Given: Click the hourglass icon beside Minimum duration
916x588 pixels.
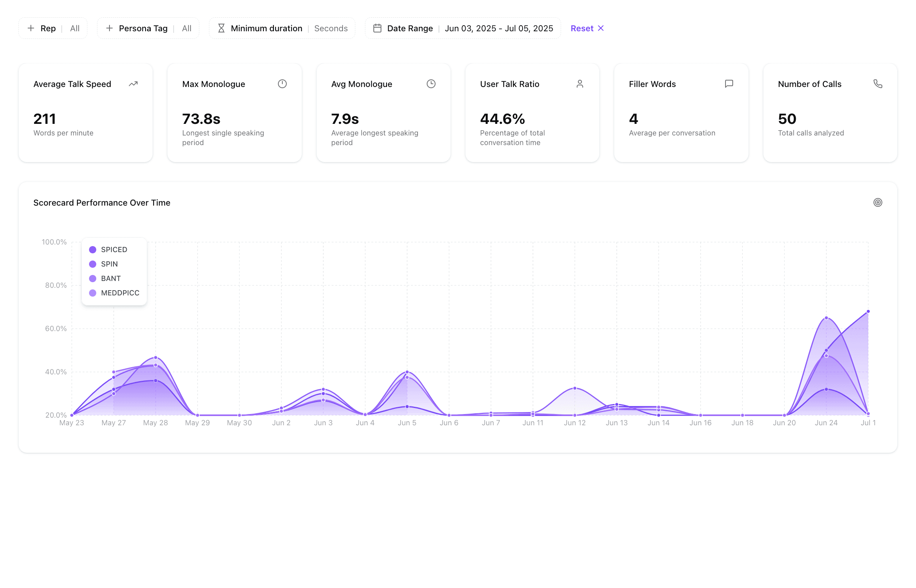Looking at the screenshot, I should click(x=221, y=28).
